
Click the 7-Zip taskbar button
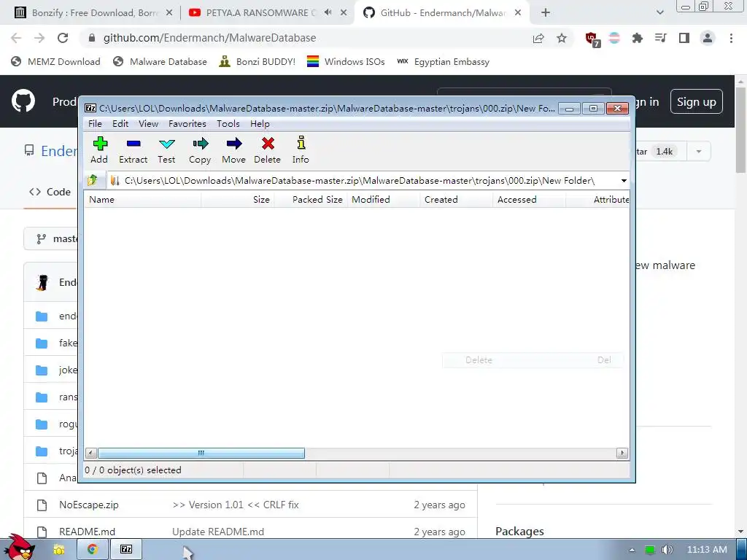click(126, 550)
